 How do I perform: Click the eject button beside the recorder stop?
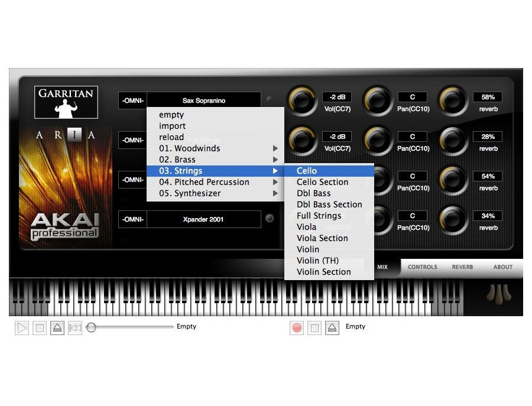tap(332, 328)
